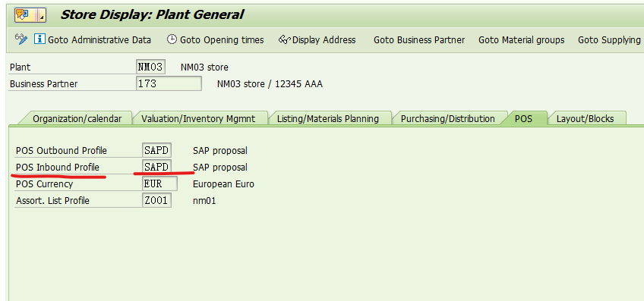Click POS Inbound Profile field SAPD
This screenshot has height=301, width=644.
point(156,167)
